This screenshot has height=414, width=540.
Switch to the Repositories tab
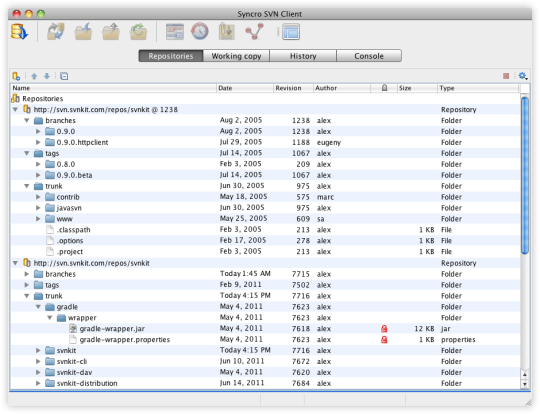click(171, 56)
